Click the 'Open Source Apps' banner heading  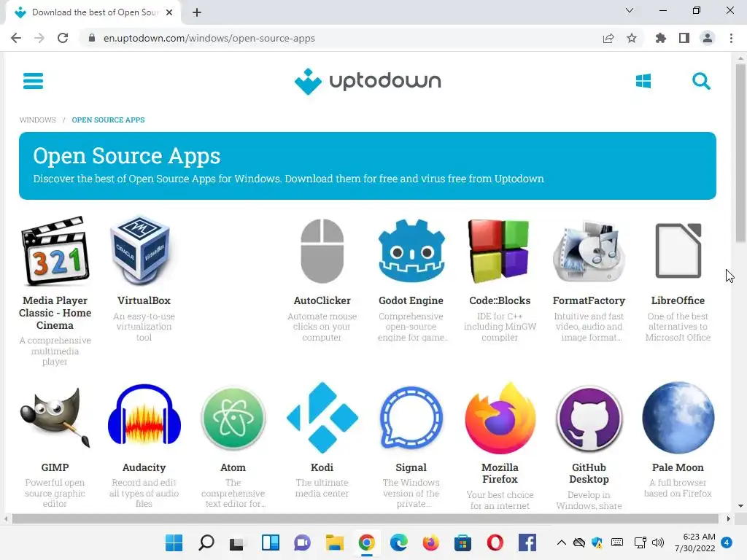pyautogui.click(x=127, y=156)
